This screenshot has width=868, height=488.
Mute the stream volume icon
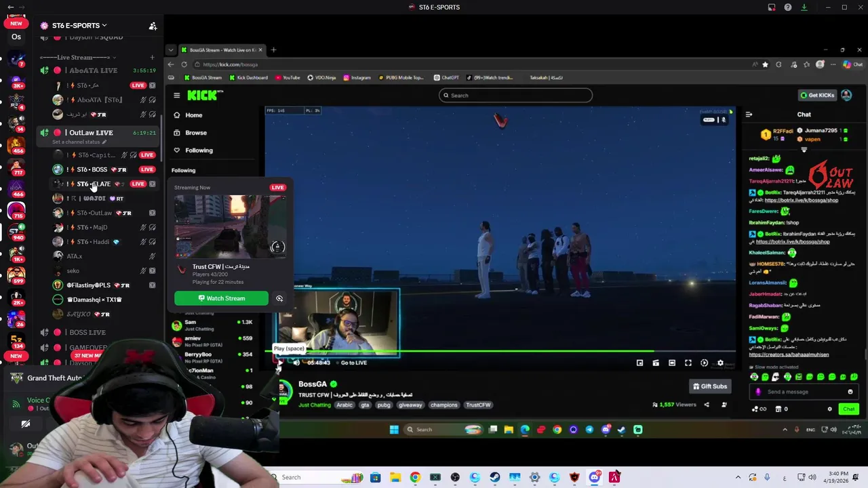coord(296,363)
